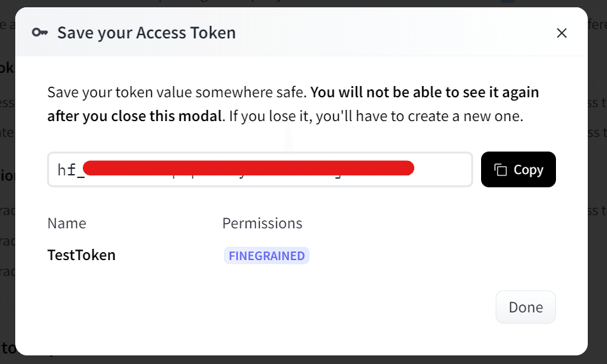Click the key icon in the modal header

40,32
